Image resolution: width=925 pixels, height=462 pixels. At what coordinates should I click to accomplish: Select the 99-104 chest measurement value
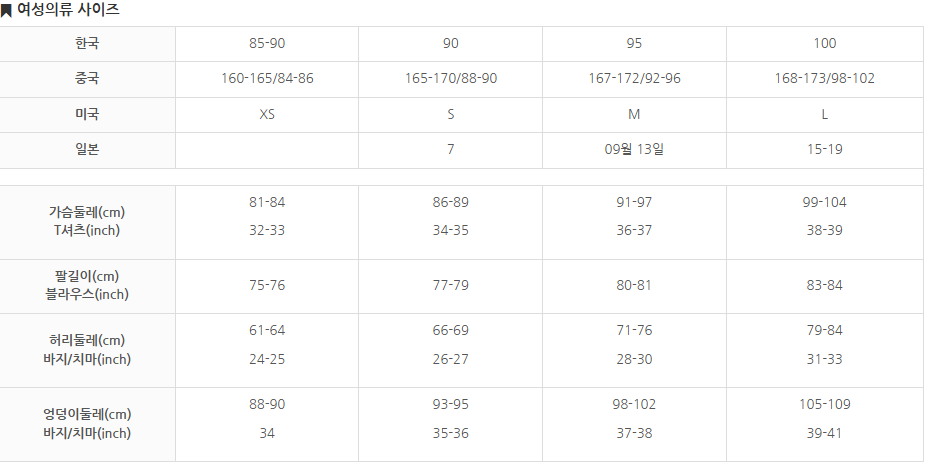click(x=825, y=202)
